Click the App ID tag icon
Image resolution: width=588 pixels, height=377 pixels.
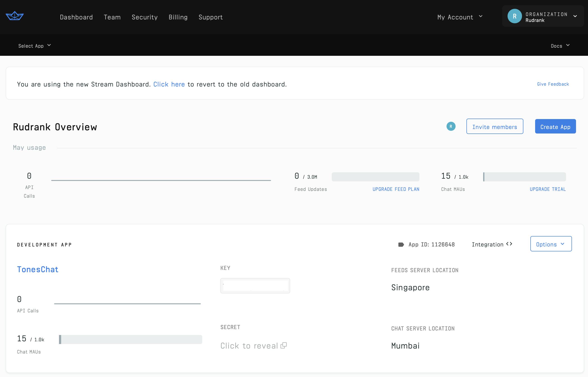tap(401, 245)
